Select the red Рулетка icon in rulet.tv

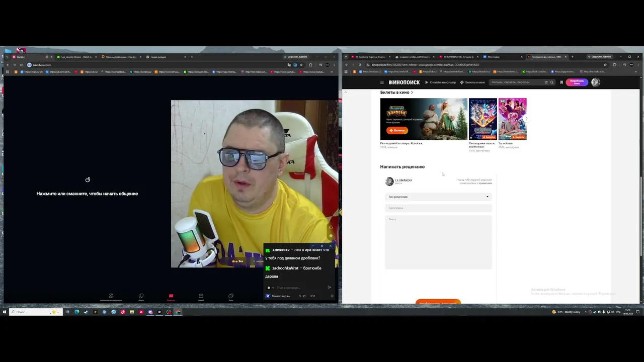point(171,296)
